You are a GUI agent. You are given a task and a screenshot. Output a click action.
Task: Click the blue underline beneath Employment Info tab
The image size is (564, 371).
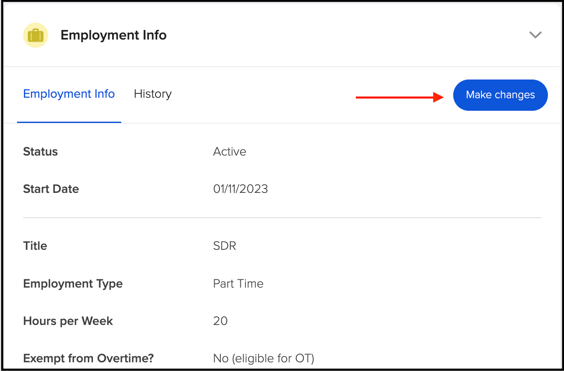point(69,122)
